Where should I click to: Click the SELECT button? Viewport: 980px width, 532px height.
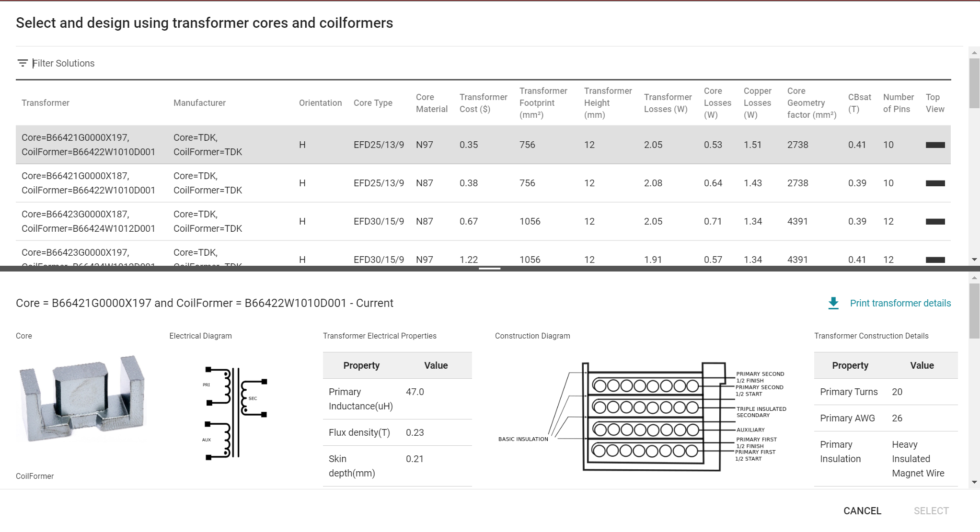click(931, 511)
